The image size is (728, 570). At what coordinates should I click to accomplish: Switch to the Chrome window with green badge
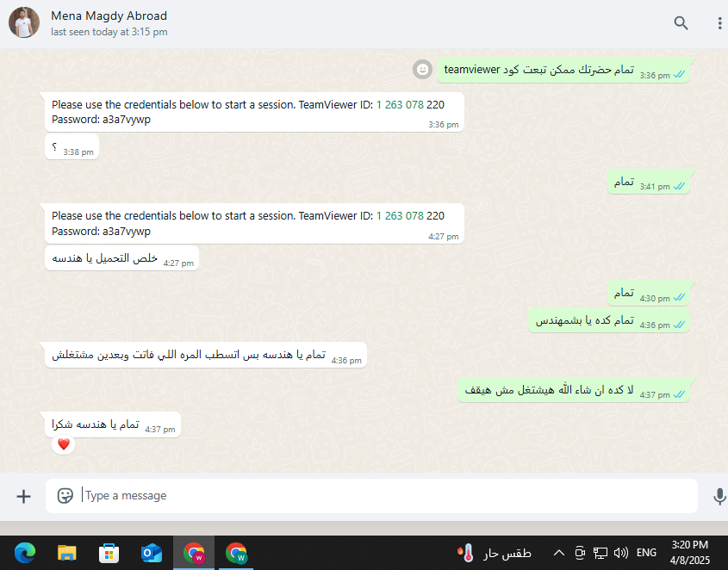236,553
